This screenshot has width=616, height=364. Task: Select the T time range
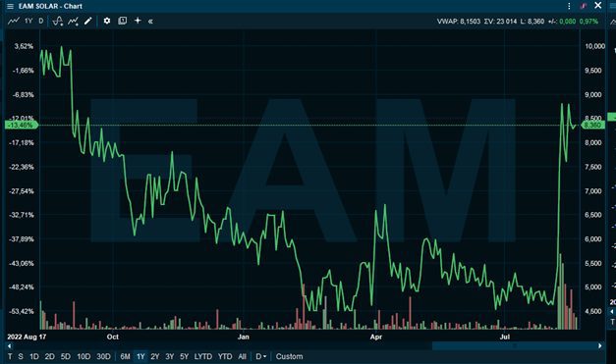click(10, 356)
